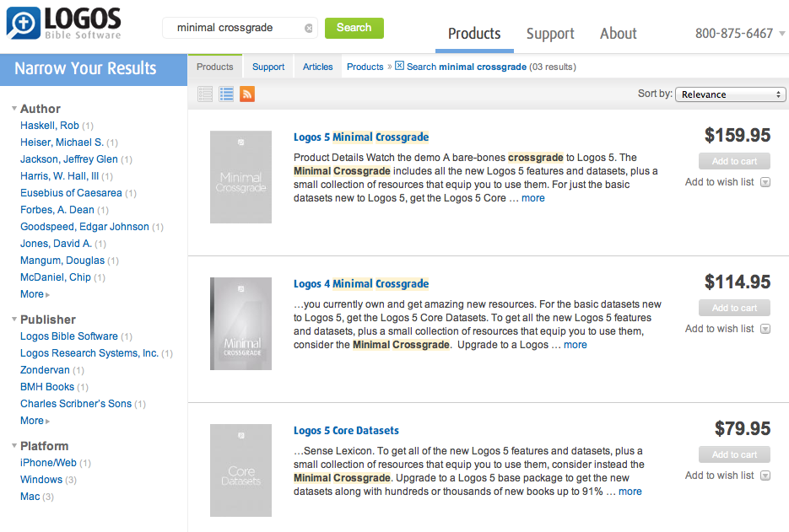
Task: Open the Logos 5 Minimal Crossgrade title link
Action: coord(361,137)
